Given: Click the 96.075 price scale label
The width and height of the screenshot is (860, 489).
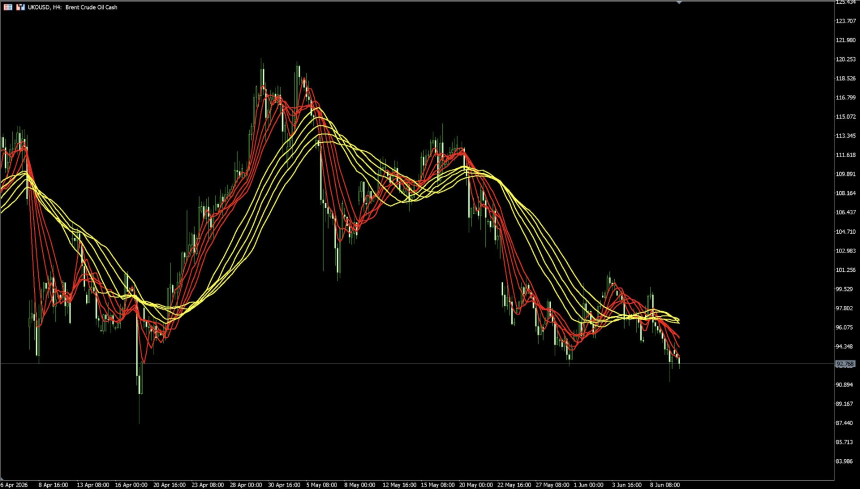Looking at the screenshot, I should click(846, 327).
